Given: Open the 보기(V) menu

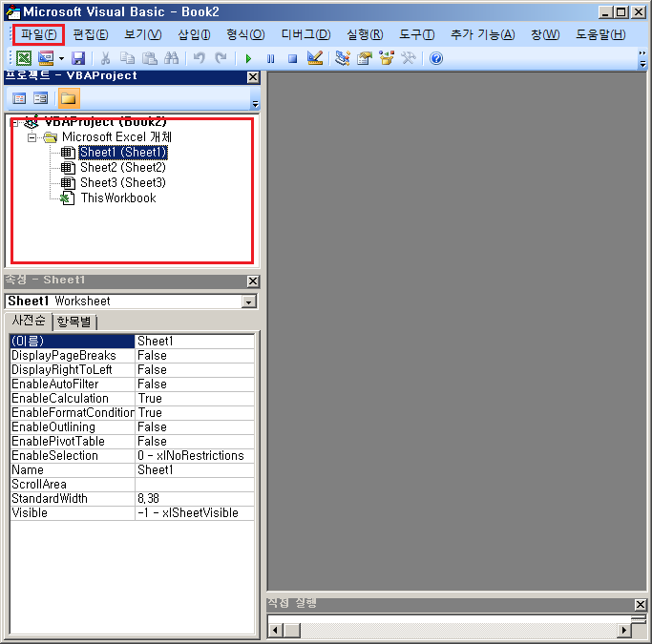Looking at the screenshot, I should (x=142, y=34).
